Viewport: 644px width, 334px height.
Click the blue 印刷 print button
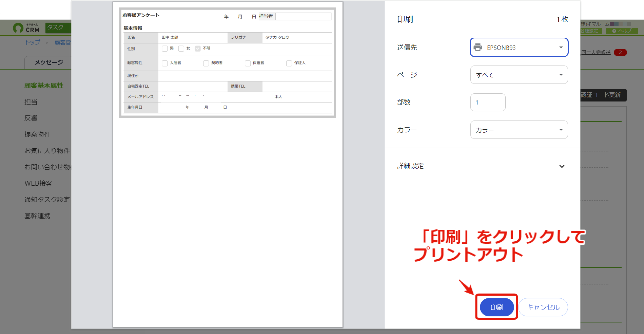(x=497, y=307)
